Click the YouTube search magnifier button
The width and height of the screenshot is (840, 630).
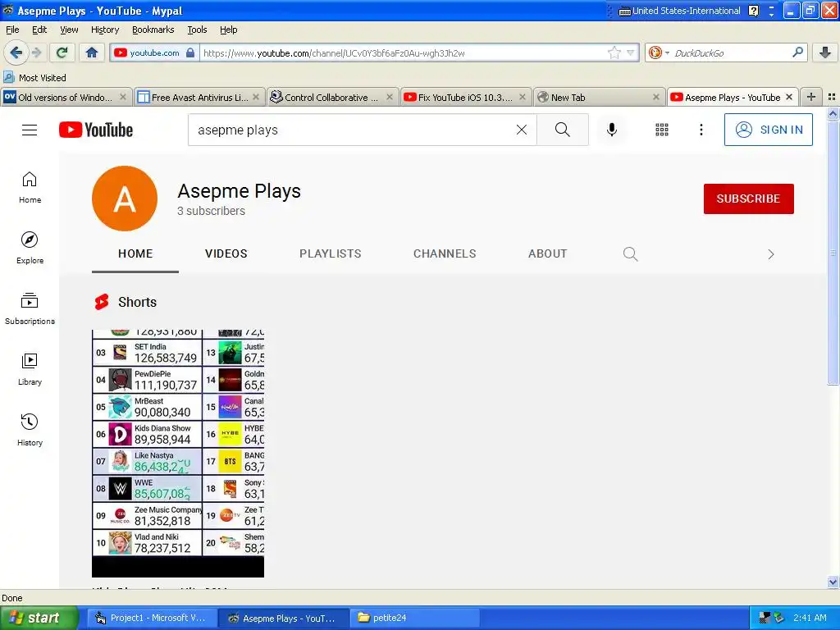[x=563, y=130]
